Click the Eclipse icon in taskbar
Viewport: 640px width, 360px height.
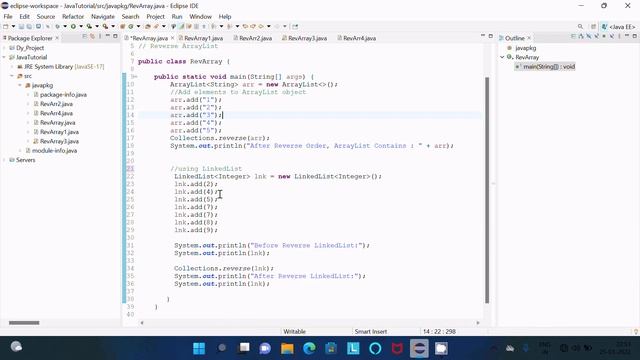pos(419,348)
